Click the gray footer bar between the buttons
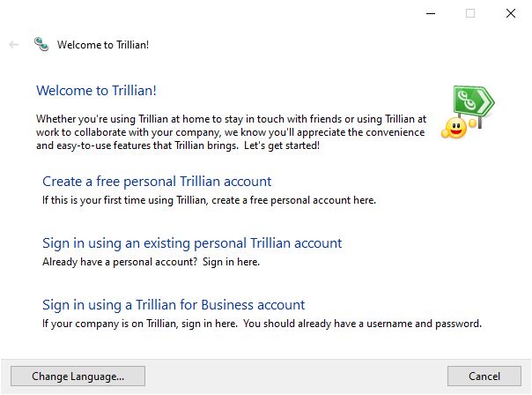This screenshot has height=395, width=532. click(x=296, y=376)
